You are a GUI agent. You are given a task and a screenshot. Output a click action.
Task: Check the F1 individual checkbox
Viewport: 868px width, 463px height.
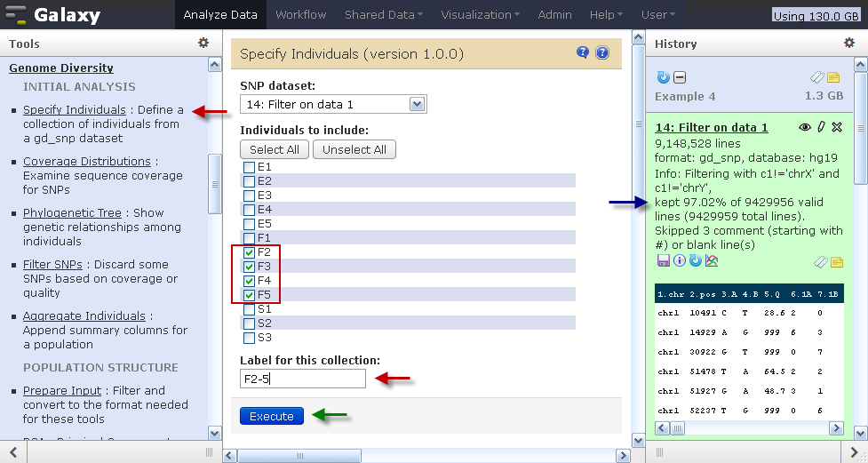click(249, 238)
